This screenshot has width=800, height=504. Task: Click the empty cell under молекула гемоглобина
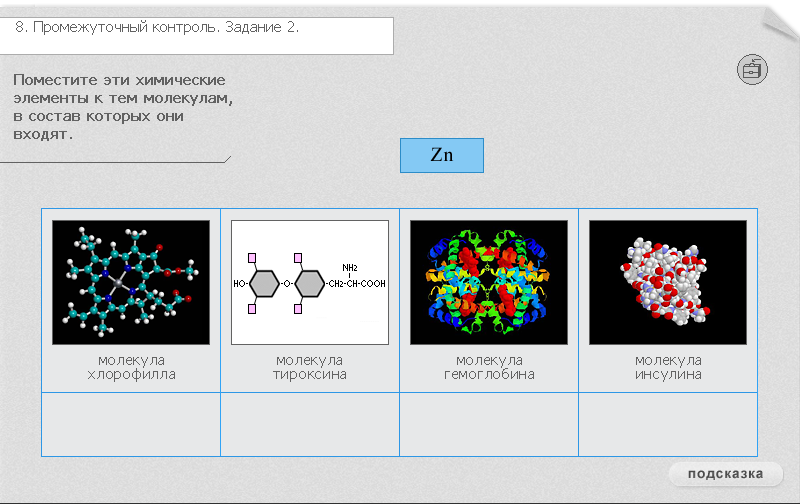click(489, 424)
